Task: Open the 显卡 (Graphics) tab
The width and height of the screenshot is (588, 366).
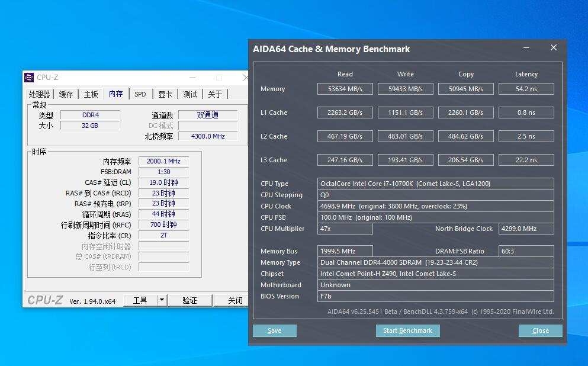Action: (x=165, y=94)
